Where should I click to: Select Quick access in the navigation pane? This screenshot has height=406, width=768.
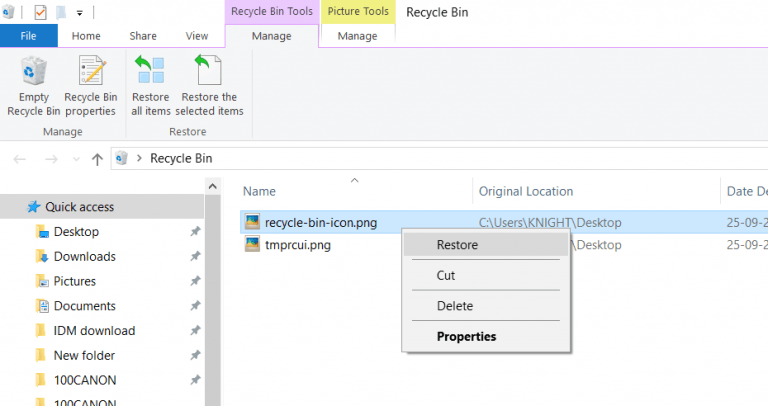102,207
